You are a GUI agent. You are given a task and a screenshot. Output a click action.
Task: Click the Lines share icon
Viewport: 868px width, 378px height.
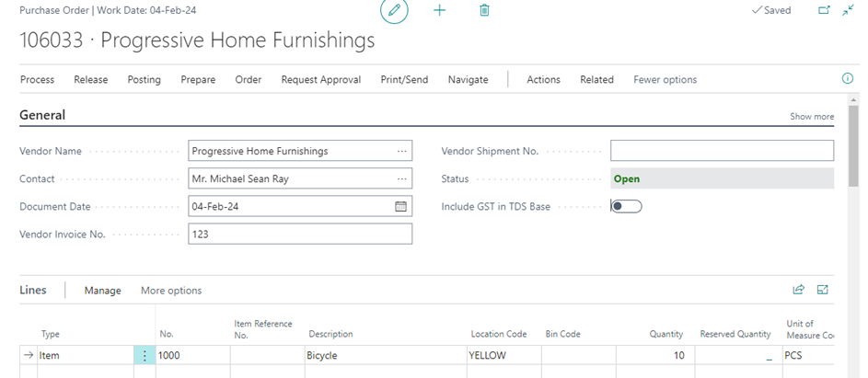click(798, 290)
